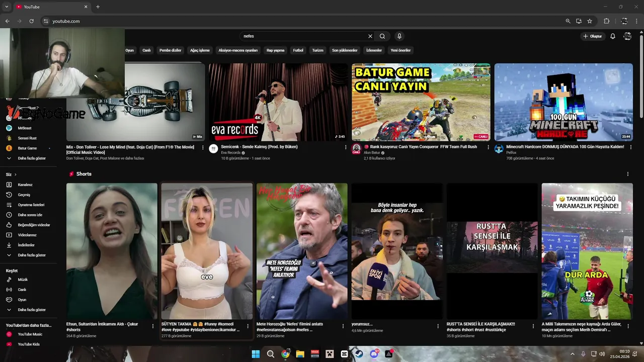
Task: Expand the 'Siz' section chevron
Action: tap(15, 174)
